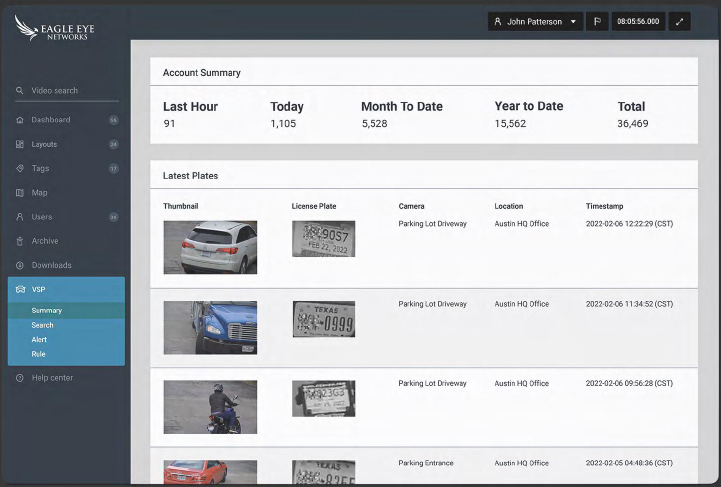721x487 pixels.
Task: Open the motorcycle rider thumbnail
Action: 210,407
